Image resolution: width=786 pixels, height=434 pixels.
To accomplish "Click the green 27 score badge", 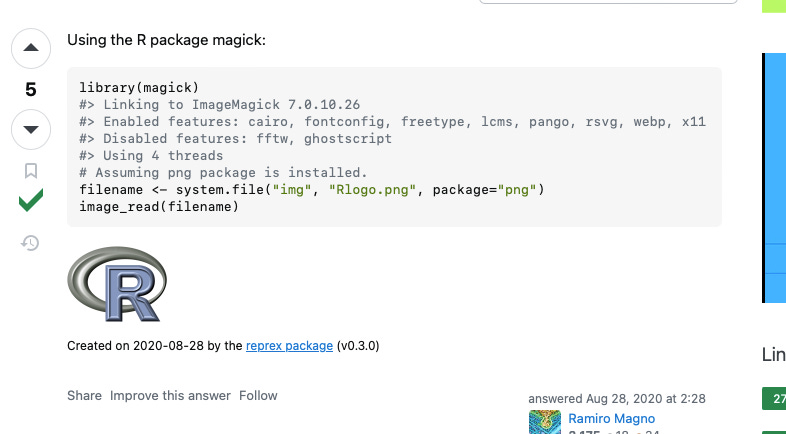I will pyautogui.click(x=774, y=400).
